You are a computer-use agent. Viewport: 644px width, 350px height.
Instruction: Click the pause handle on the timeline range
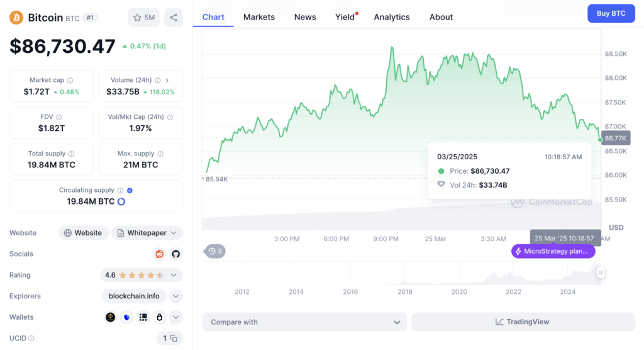click(601, 273)
